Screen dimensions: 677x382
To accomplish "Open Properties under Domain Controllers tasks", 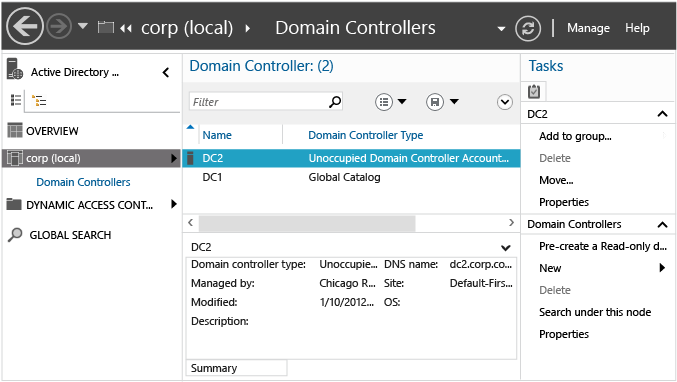I will point(564,334).
